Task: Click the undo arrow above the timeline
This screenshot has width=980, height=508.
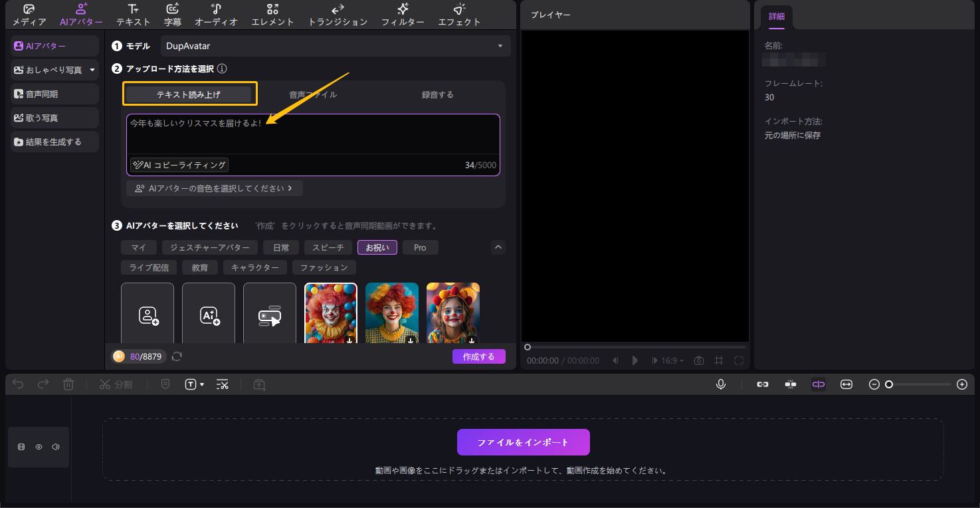Action: coord(17,384)
